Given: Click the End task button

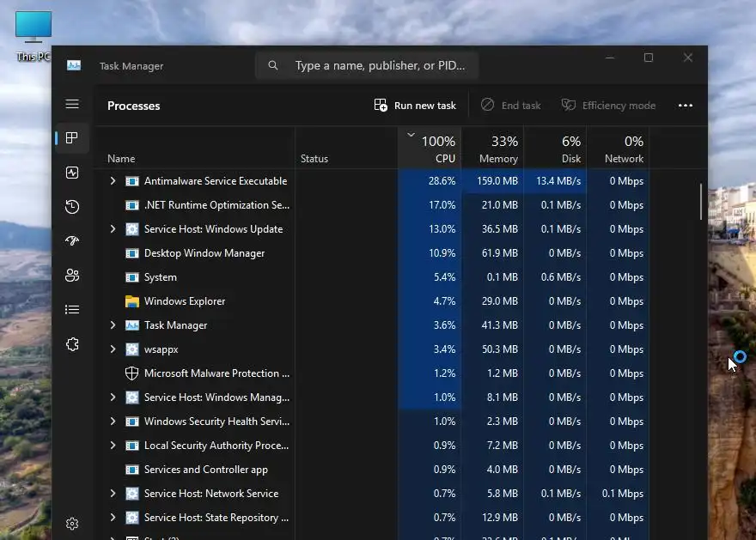Looking at the screenshot, I should tap(511, 105).
